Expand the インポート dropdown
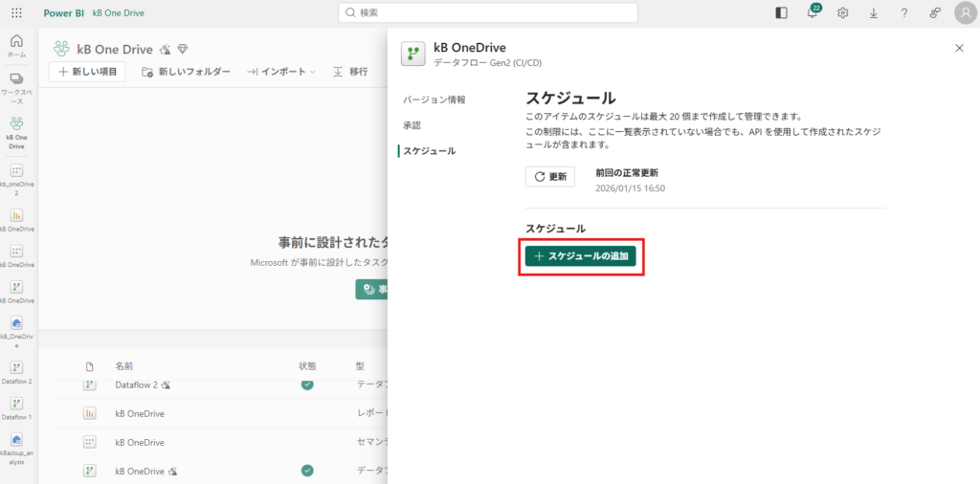 [x=282, y=72]
